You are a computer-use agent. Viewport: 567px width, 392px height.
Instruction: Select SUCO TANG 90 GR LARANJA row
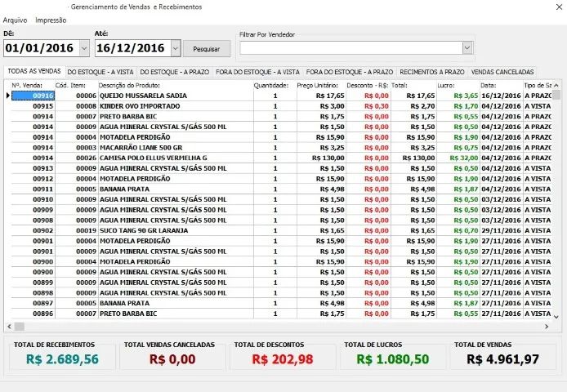(x=281, y=230)
